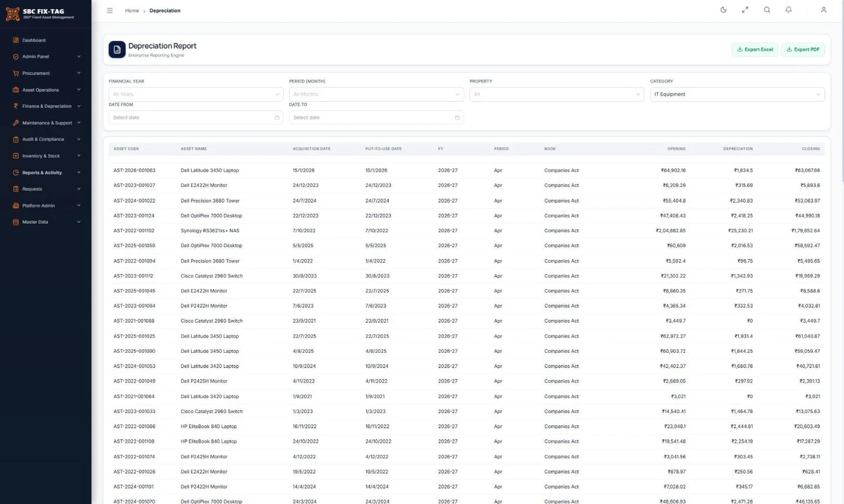The width and height of the screenshot is (844, 504).
Task: Click calendar icon in Date To field
Action: coord(457,118)
